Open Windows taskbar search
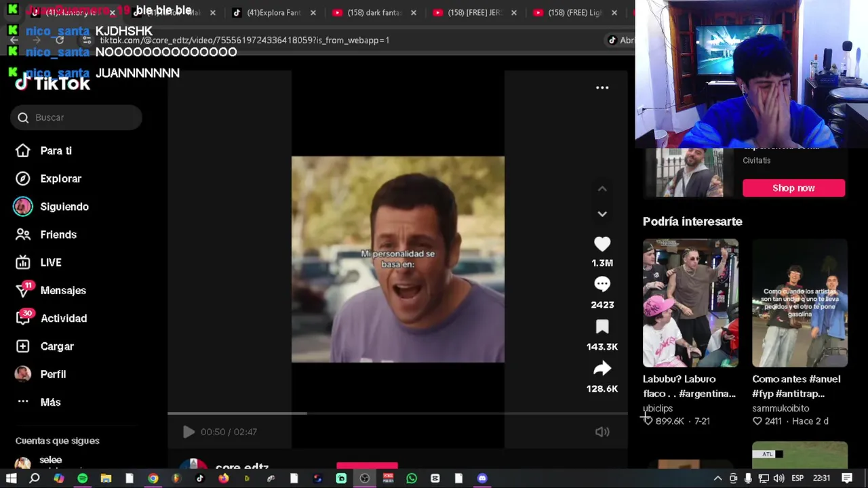This screenshot has height=488, width=868. 35,479
